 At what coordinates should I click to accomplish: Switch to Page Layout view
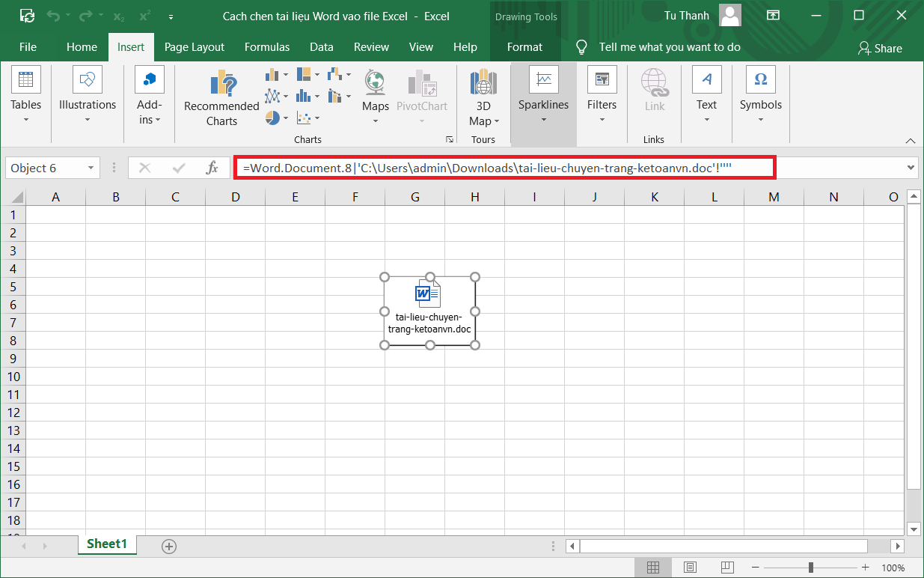tap(690, 568)
